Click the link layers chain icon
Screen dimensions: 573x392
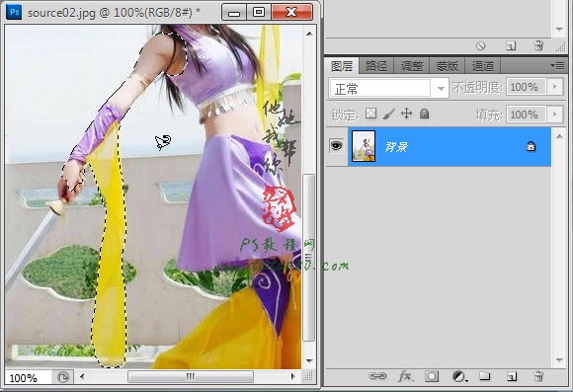pyautogui.click(x=377, y=376)
